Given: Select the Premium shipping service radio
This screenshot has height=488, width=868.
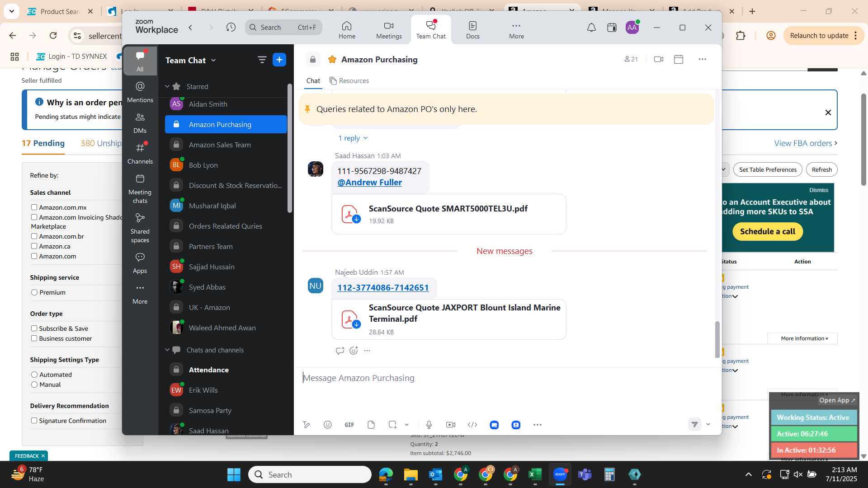Looking at the screenshot, I should tap(34, 292).
